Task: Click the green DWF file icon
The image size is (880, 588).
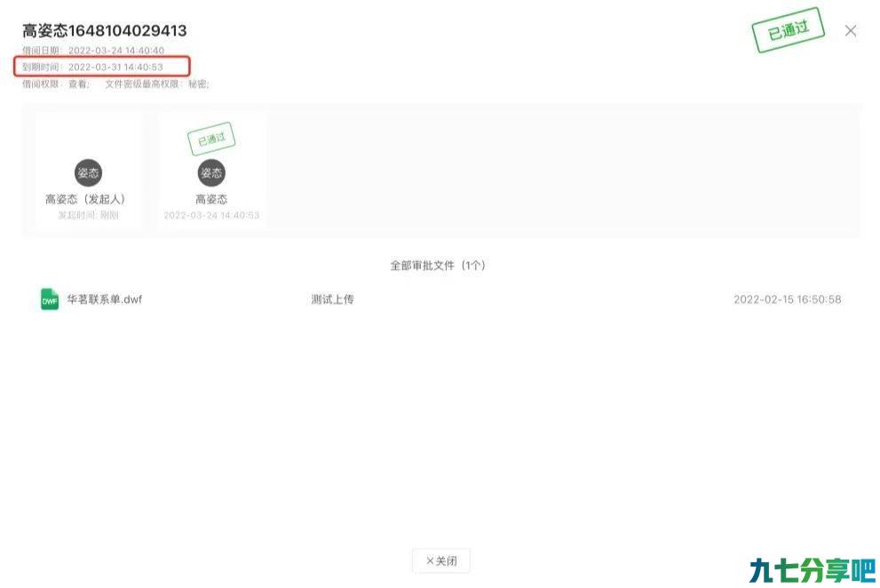Action: tap(50, 299)
